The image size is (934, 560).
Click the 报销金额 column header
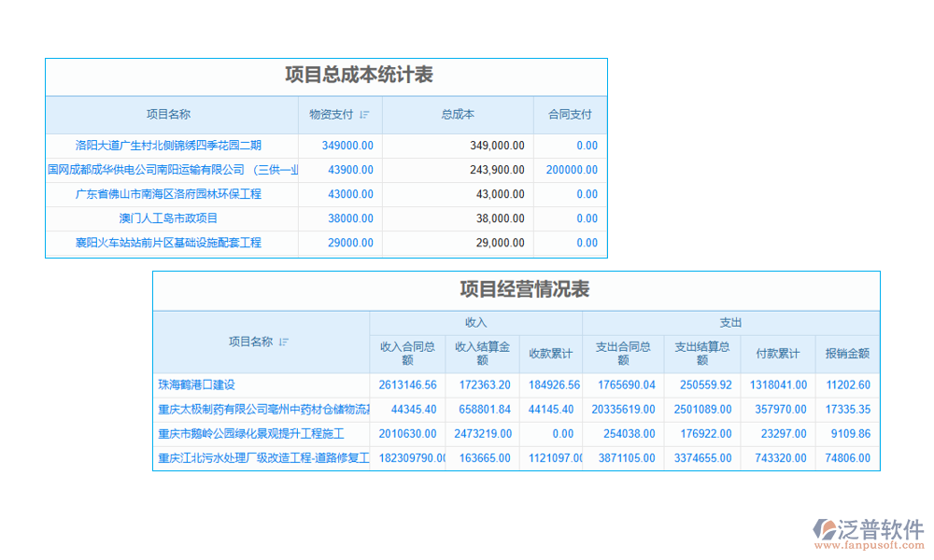coord(846,355)
